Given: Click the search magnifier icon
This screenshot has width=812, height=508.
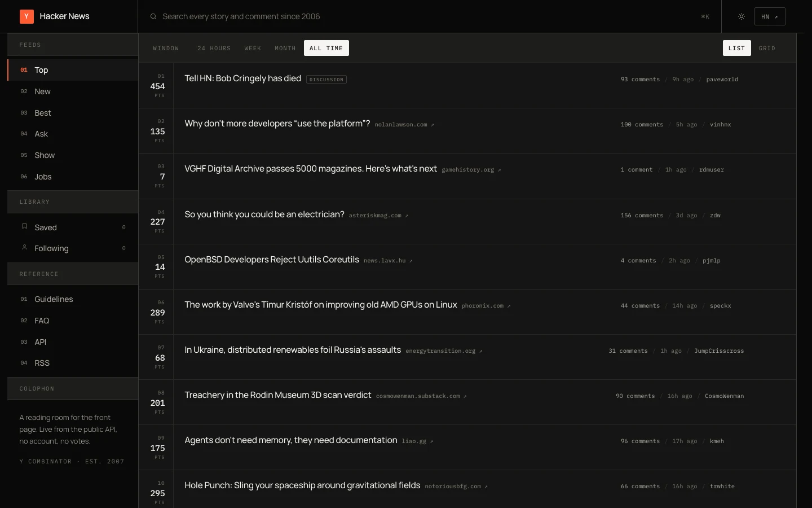Looking at the screenshot, I should (x=153, y=16).
